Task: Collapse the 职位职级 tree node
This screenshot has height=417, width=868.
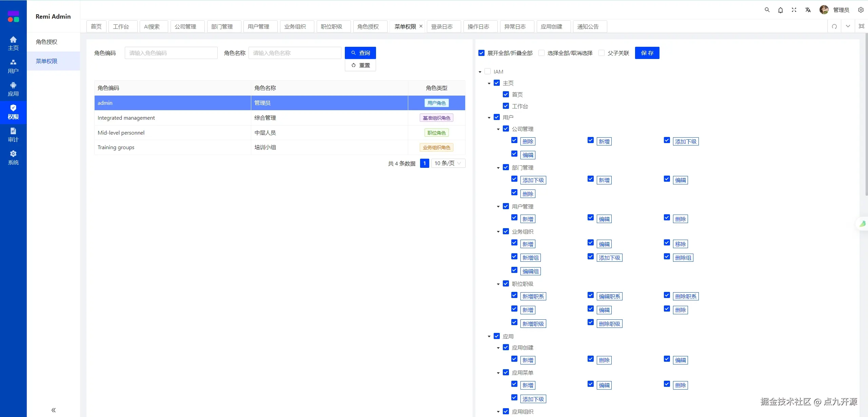Action: [498, 284]
